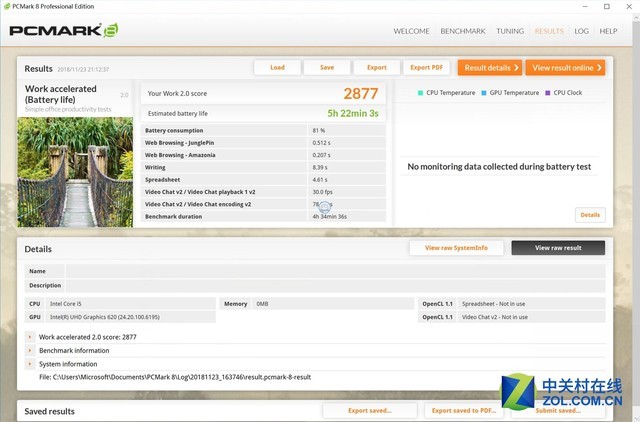Click the result file path text
This screenshot has width=640, height=422.
coord(175,377)
